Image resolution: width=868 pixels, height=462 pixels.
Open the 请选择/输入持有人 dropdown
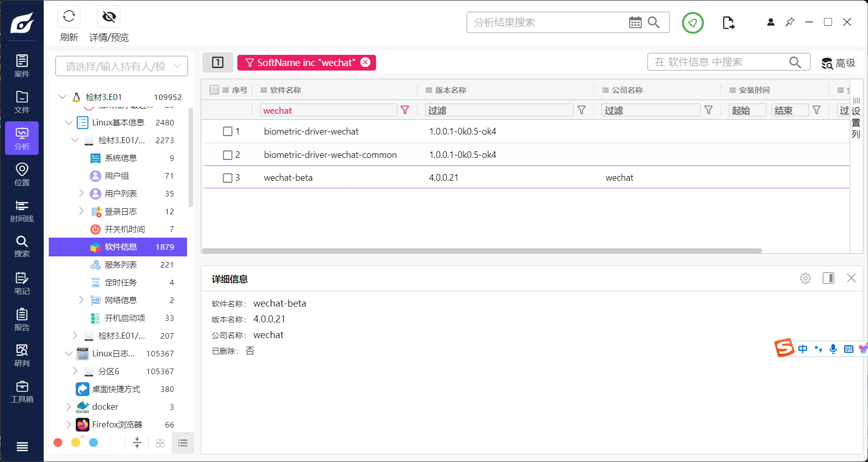(x=121, y=66)
